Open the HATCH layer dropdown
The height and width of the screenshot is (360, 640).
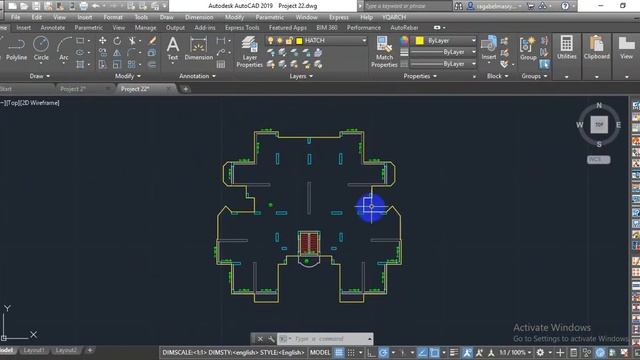364,40
